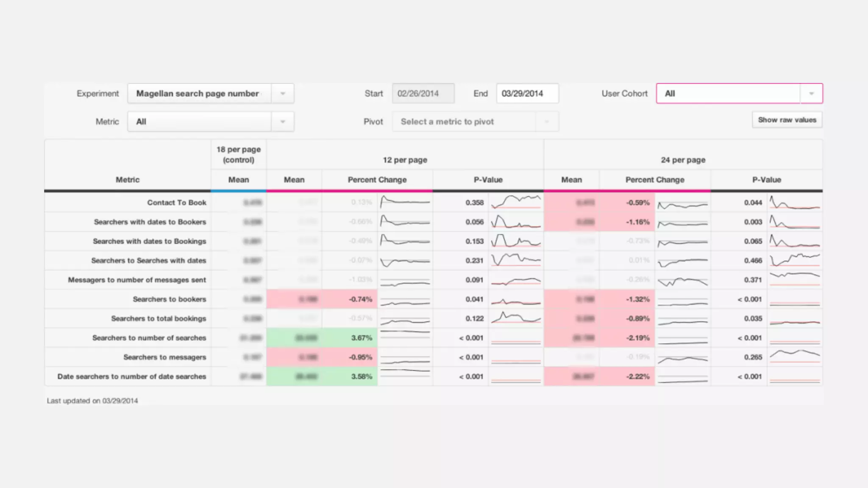Open Searchers to messagers 24-per-page p-value sparkline

(794, 357)
